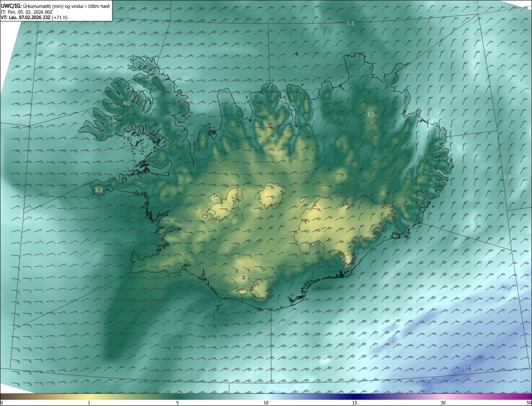Click the "4.0" value over the Westfjords
Image resolution: width=532 pixels, height=406 pixels.
click(x=127, y=103)
